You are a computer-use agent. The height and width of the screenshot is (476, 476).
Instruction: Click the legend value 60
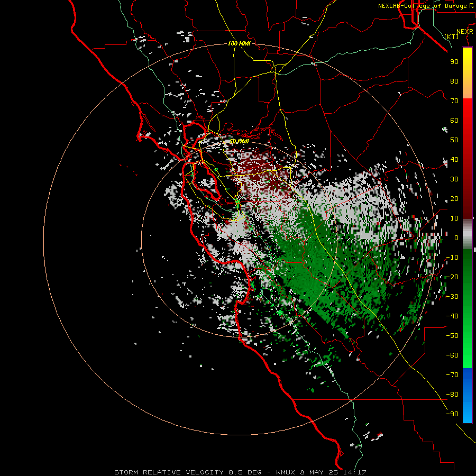pyautogui.click(x=454, y=121)
